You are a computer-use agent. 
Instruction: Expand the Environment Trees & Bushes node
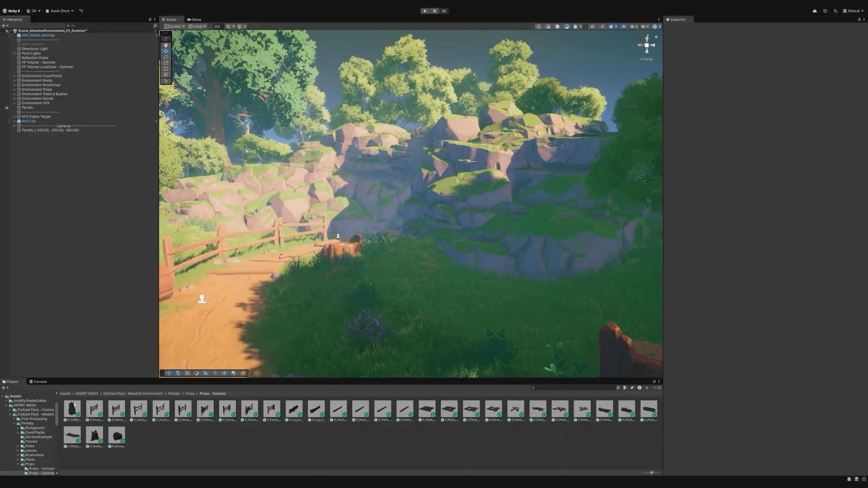pyautogui.click(x=14, y=94)
